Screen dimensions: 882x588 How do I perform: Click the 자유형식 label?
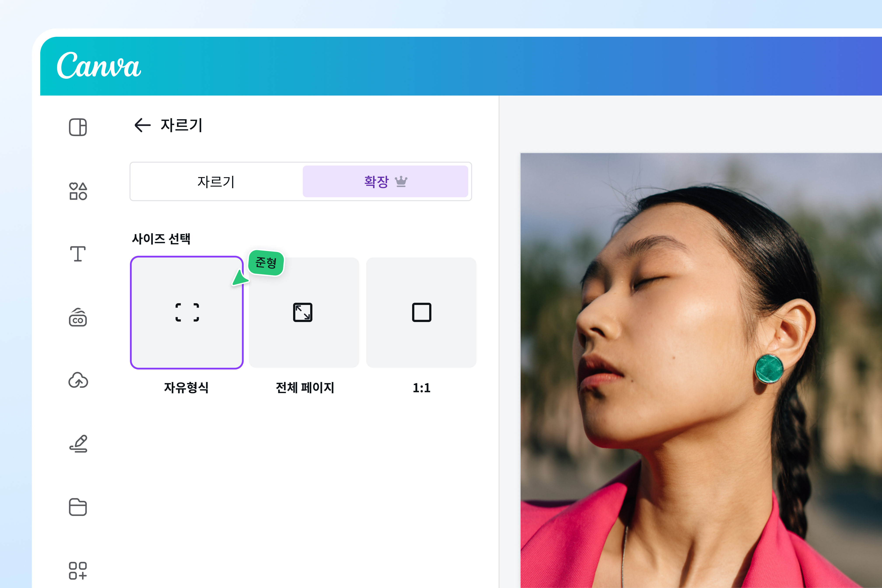(x=186, y=387)
